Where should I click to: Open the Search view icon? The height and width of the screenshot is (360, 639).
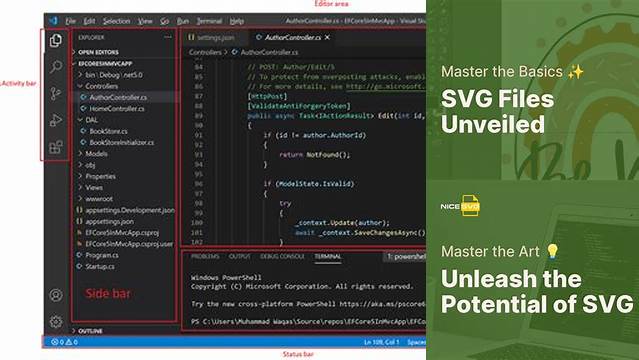[x=56, y=66]
